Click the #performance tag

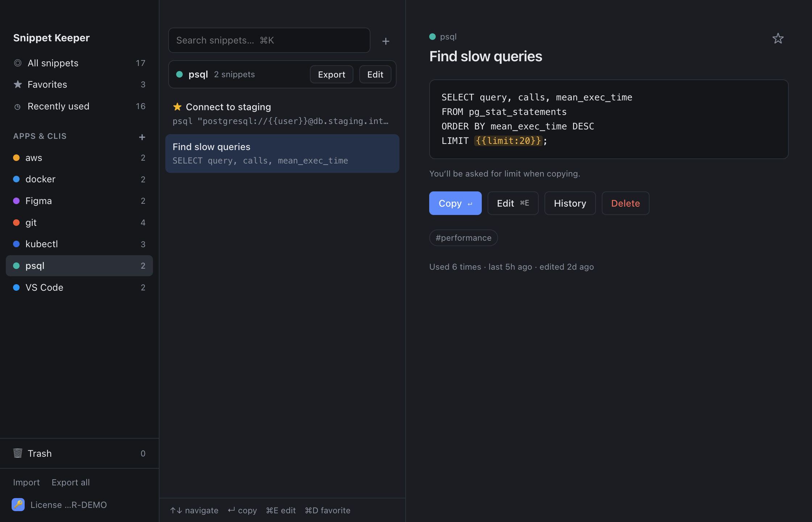(x=463, y=238)
